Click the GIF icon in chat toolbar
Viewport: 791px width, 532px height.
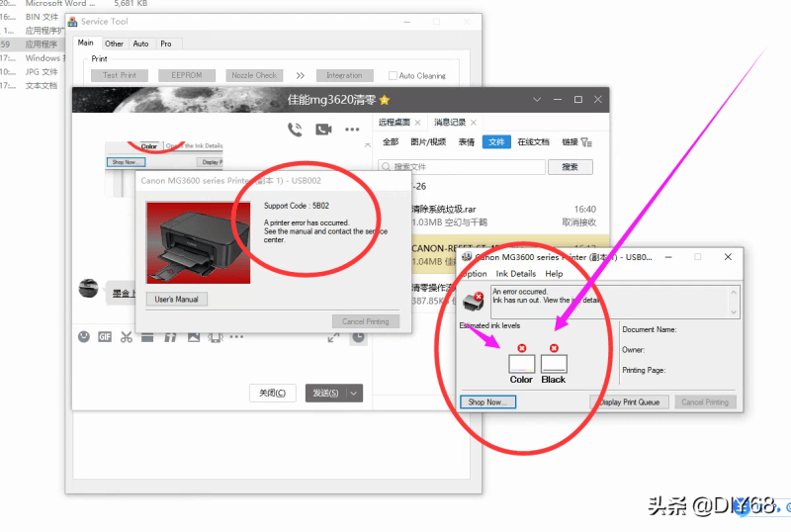[x=105, y=337]
